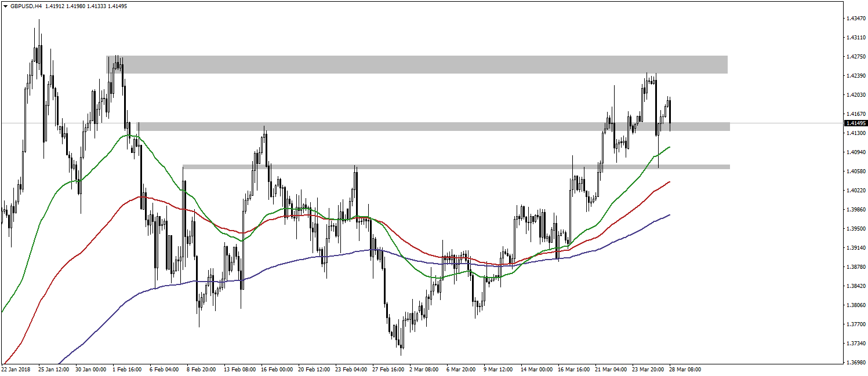
Task: Click price axis label 1.38780
Action: 855,267
